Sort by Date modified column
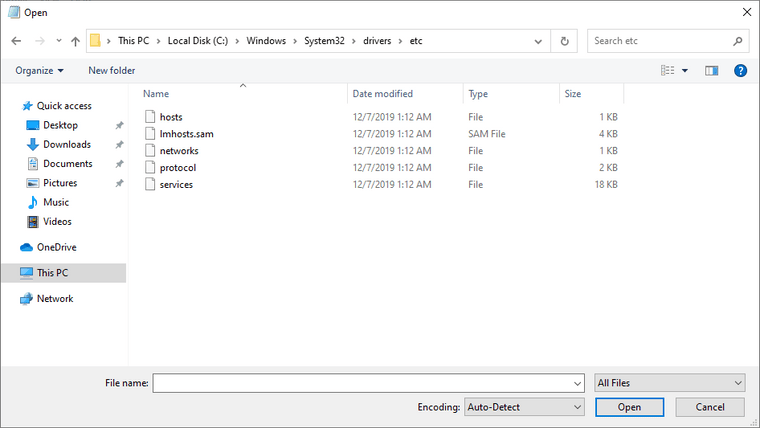The height and width of the screenshot is (428, 760). pyautogui.click(x=382, y=94)
